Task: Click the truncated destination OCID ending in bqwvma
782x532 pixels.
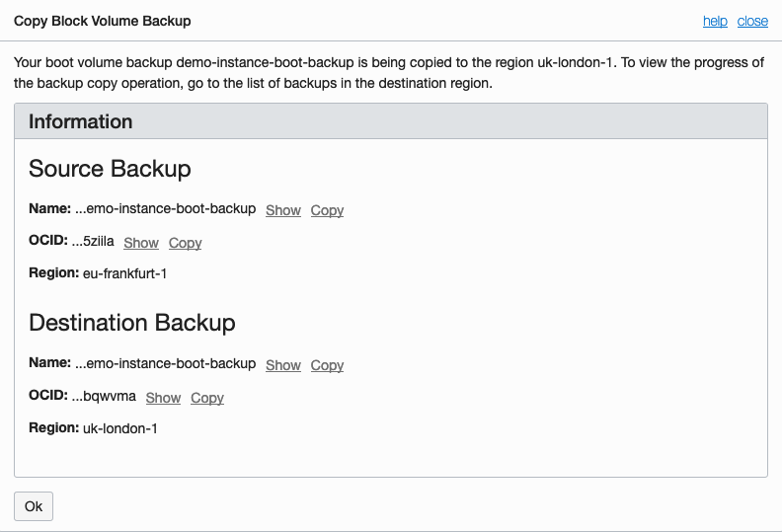Action: pyautogui.click(x=104, y=397)
